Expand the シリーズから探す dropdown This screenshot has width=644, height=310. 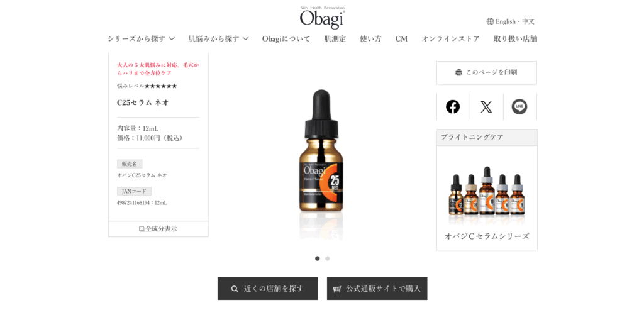(x=142, y=38)
